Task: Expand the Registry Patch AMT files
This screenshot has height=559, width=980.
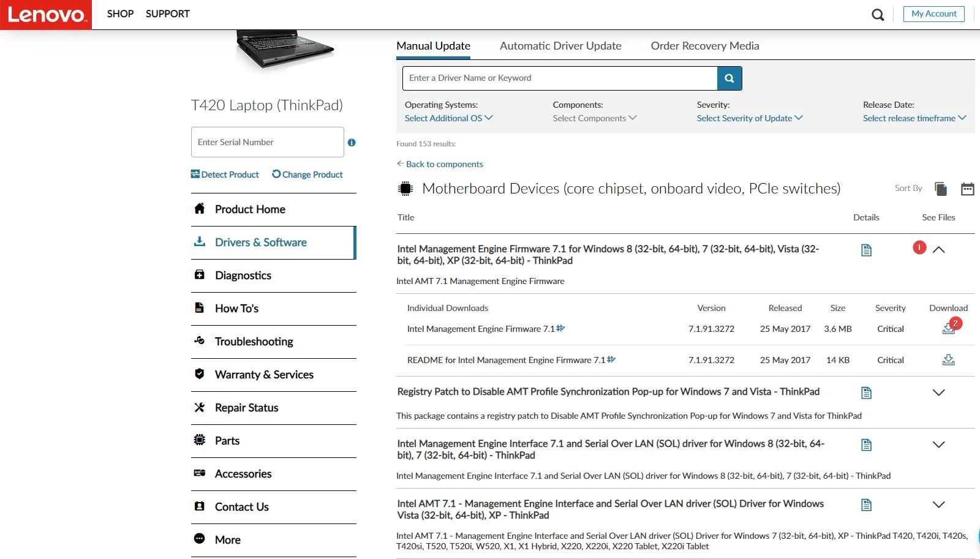Action: (938, 392)
